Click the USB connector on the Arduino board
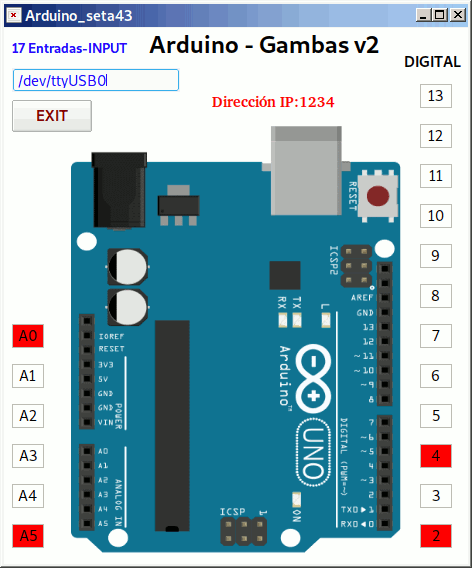This screenshot has width=472, height=568. click(306, 171)
